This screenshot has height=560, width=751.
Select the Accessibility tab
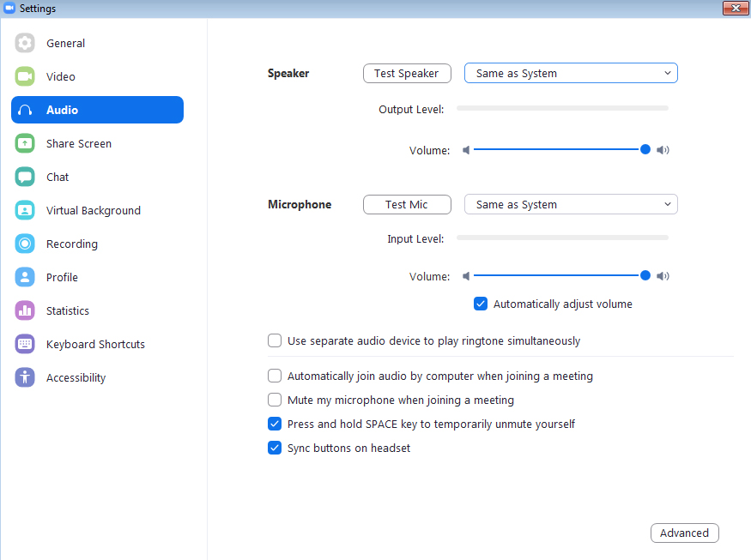click(x=97, y=377)
